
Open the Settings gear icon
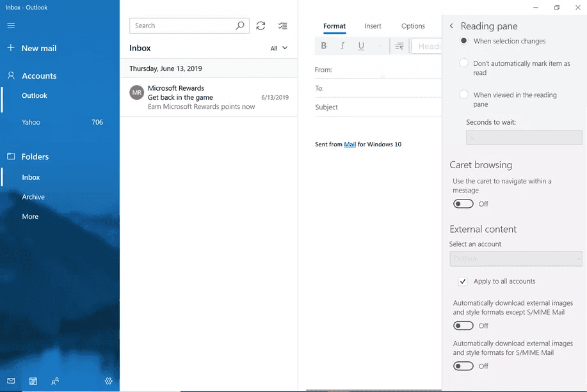108,381
